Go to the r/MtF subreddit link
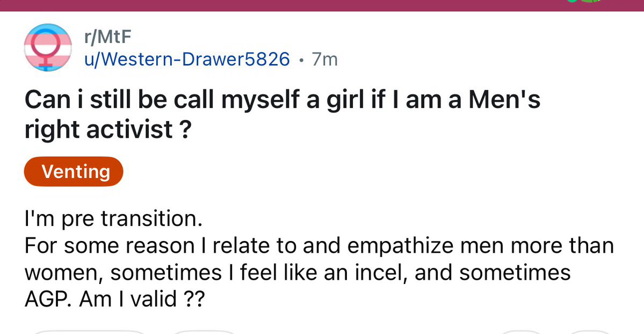This screenshot has width=644, height=334. click(107, 37)
